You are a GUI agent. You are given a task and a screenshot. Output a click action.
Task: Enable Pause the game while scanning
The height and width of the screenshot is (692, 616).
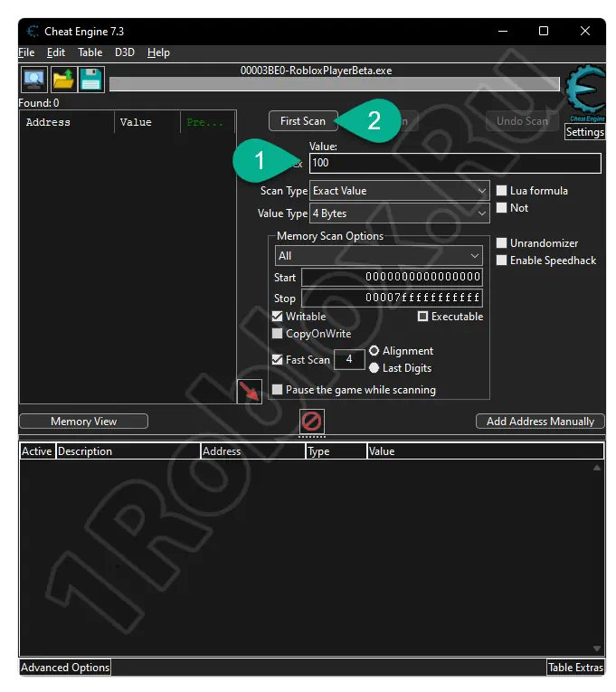[x=277, y=390]
